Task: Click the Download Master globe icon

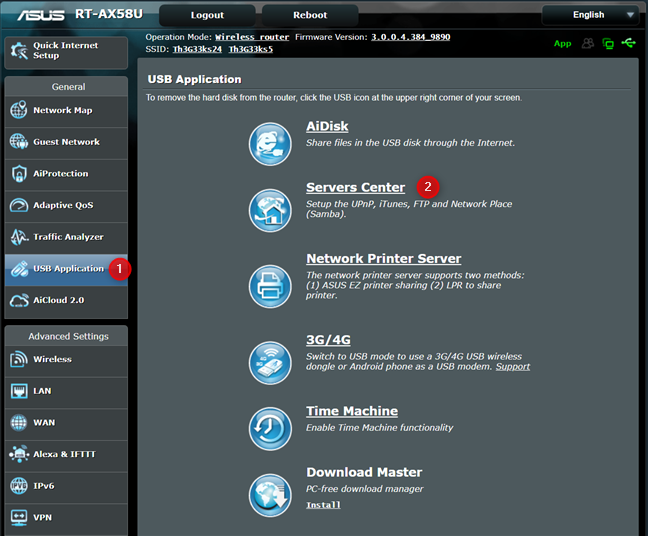Action: coord(270,495)
